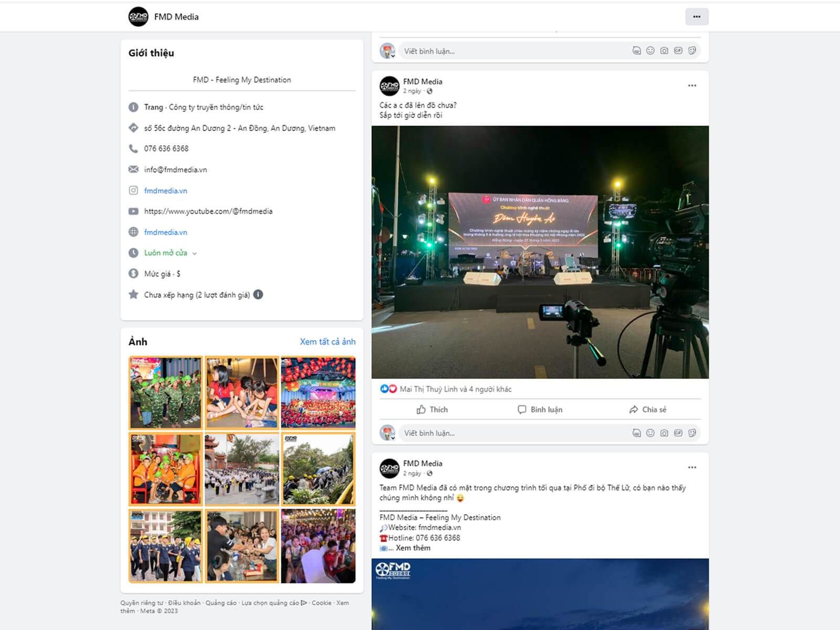Open photo of kids in camouflage uniforms
The image size is (840, 630).
point(165,393)
